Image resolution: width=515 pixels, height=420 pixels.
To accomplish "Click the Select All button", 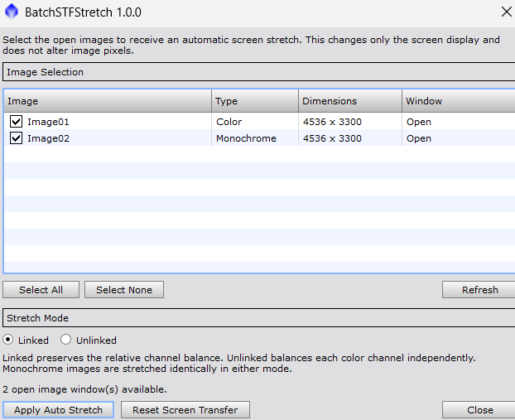I will click(x=41, y=290).
